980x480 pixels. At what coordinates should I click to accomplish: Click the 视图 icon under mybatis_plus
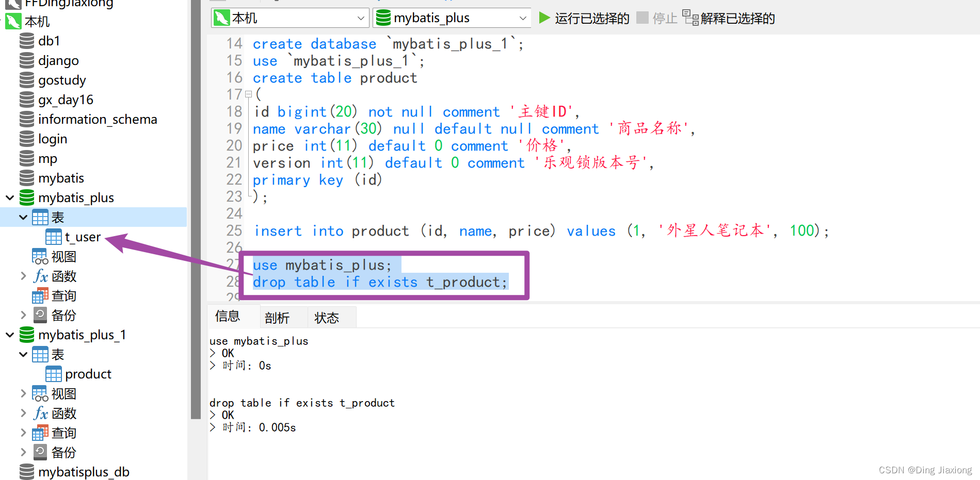(40, 256)
